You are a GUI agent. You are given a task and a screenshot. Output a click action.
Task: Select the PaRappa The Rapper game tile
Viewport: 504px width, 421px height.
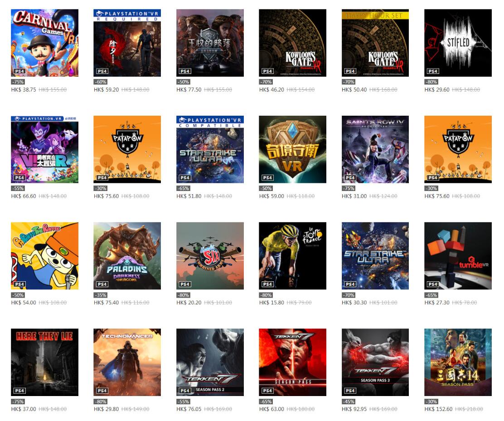(45, 256)
